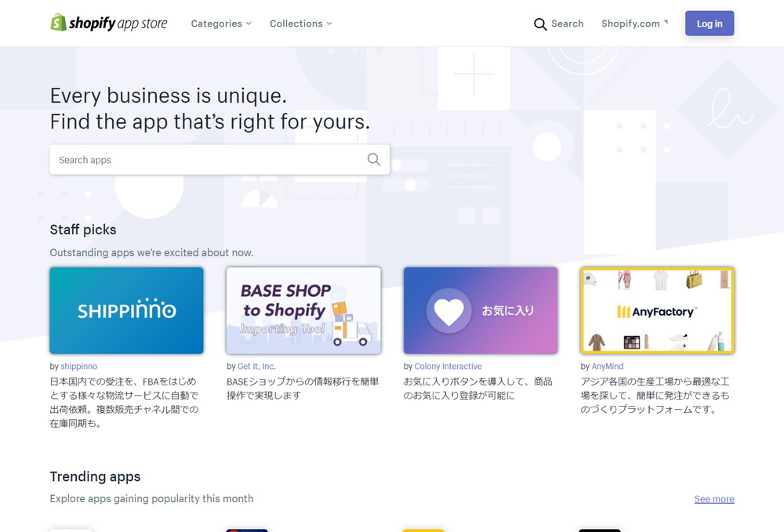784x532 pixels.
Task: Click the description starting お気に入りボタンを導入して
Action: [x=478, y=389]
